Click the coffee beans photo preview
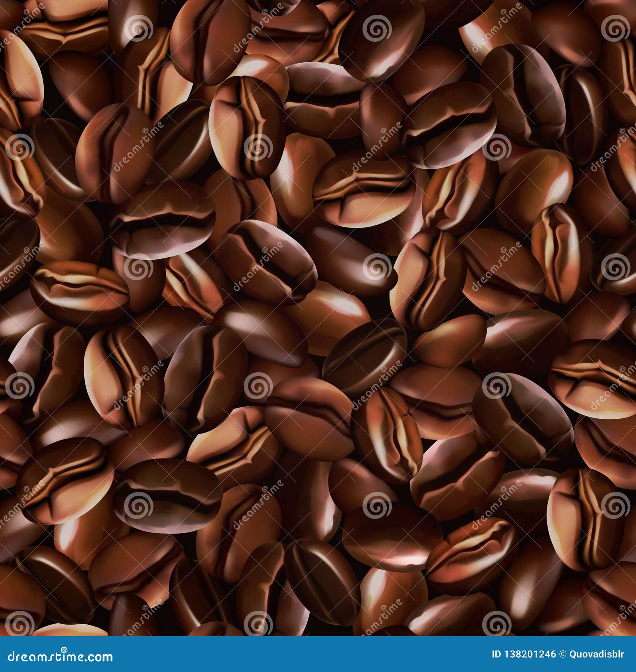Viewport: 636px width, 672px height. 318,318
